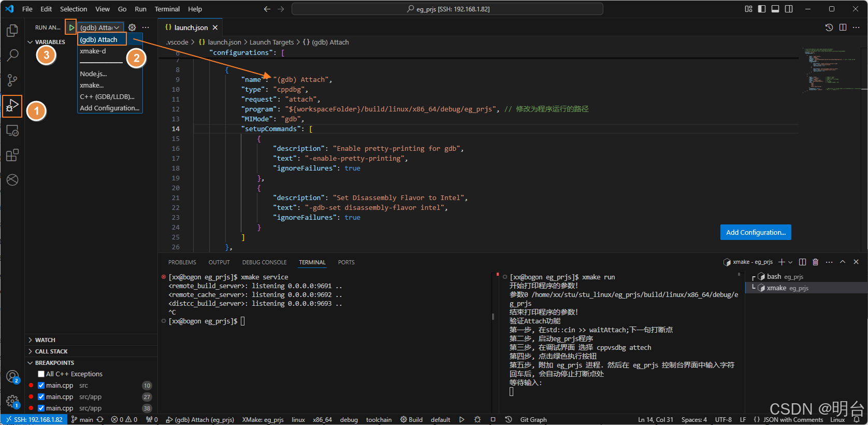Split the terminal panel
Screen dimensions: 868x425
tap(802, 262)
